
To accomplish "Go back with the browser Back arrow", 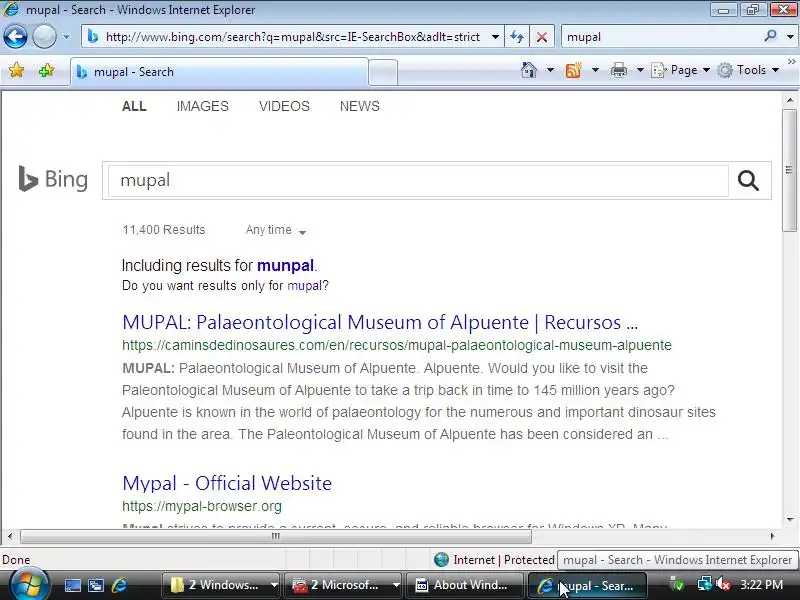I will pyautogui.click(x=15, y=37).
